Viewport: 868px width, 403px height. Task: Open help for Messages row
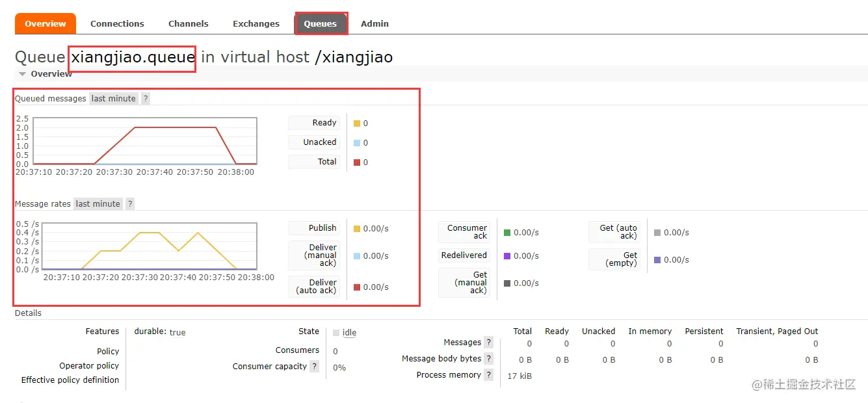click(489, 343)
